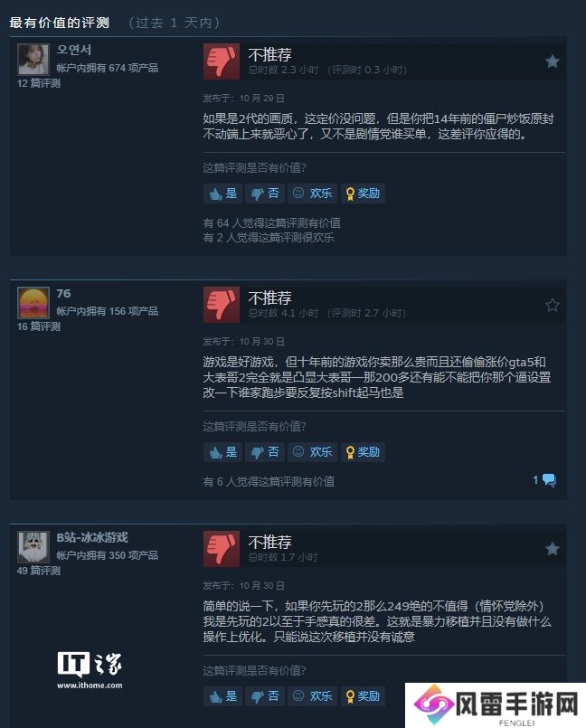The image size is (586, 728).
Task: Give 奖励 to 76's review
Action: tap(363, 452)
